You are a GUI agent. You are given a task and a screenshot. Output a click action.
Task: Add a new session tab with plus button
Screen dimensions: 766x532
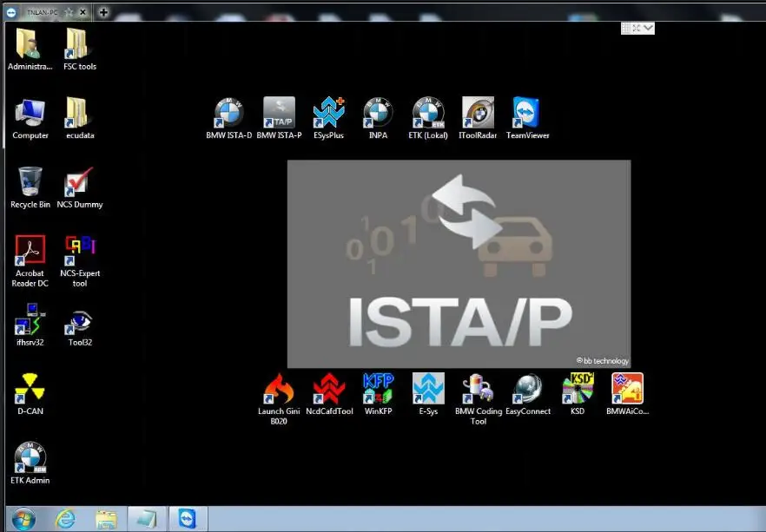point(103,12)
